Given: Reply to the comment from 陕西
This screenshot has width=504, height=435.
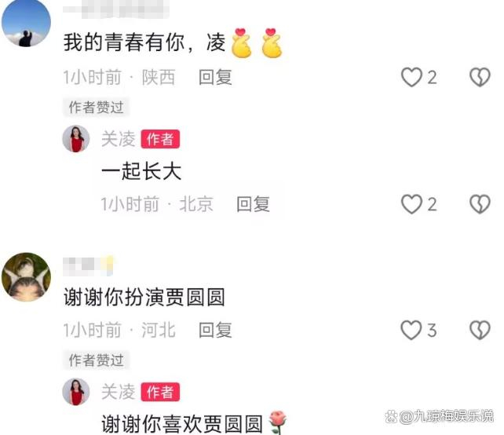Looking at the screenshot, I should tap(215, 78).
